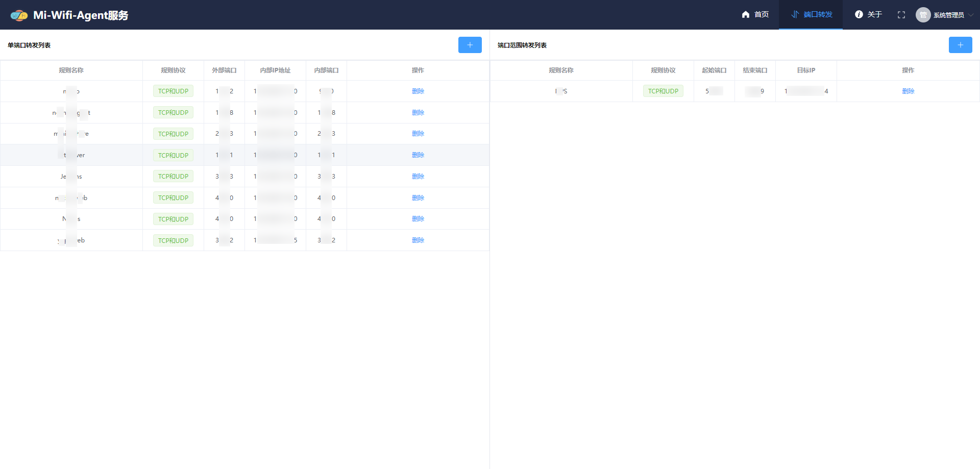
Task: Click 删除 for the port range rule
Action: coord(908,91)
